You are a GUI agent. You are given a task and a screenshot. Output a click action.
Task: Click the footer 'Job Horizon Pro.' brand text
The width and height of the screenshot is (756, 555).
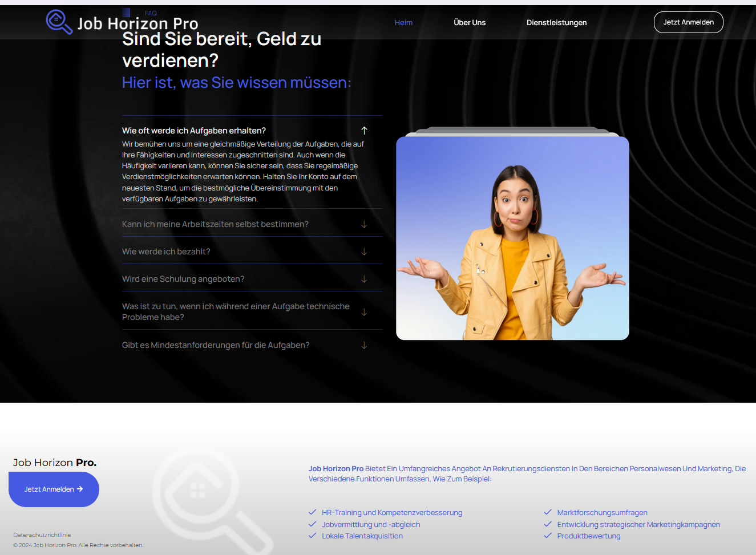click(55, 463)
